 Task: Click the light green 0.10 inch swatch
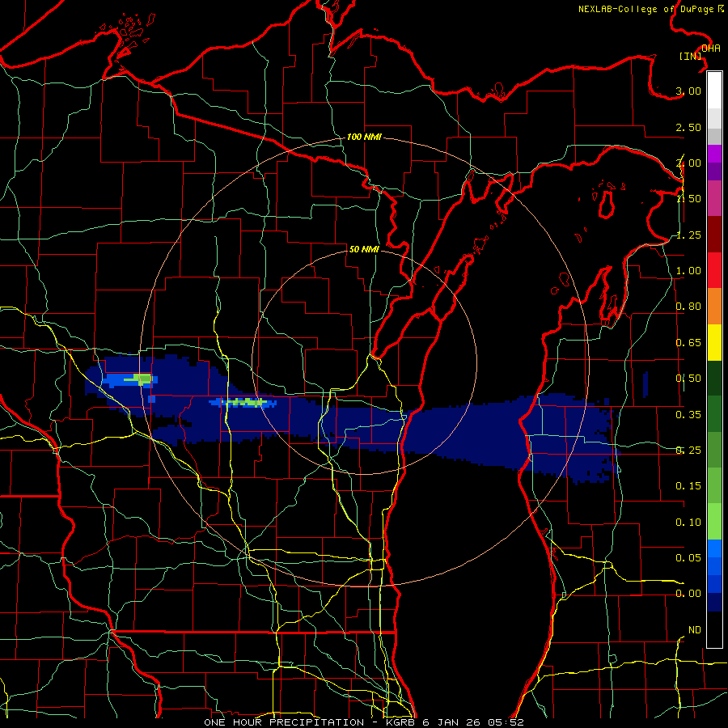coord(714,522)
